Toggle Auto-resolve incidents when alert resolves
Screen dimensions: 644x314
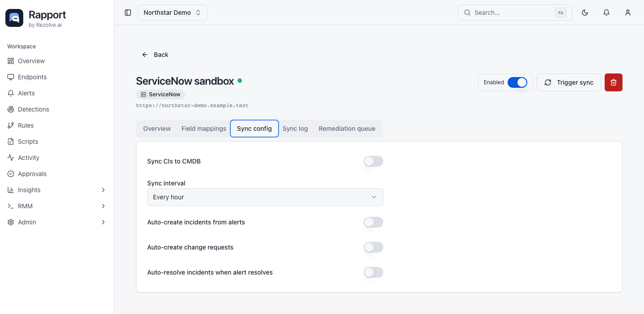[x=373, y=272]
